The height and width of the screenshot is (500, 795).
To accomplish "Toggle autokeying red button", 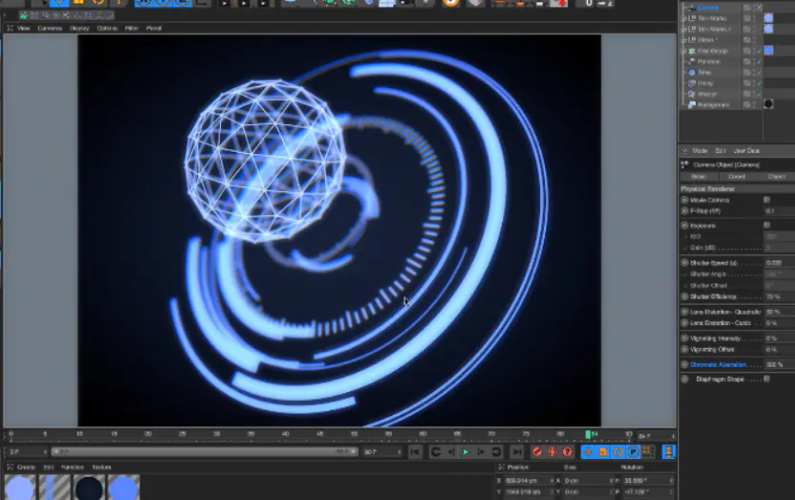I will pos(552,452).
